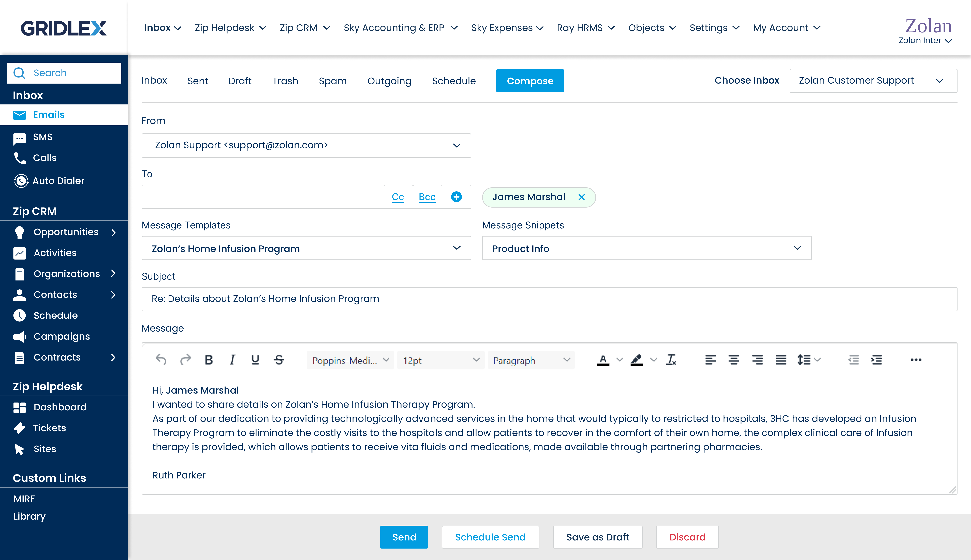Click the blue plus icon beside Bcc
The height and width of the screenshot is (560, 971).
[457, 197]
